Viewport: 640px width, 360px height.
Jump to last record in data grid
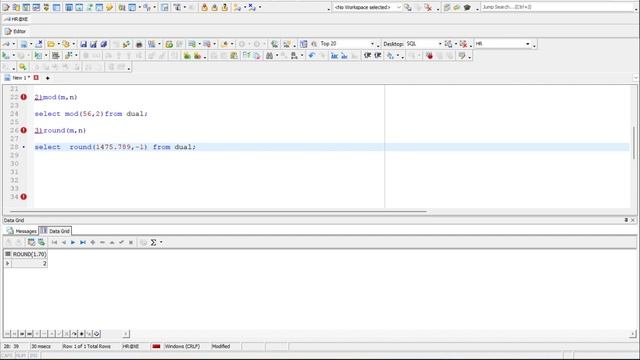[83, 242]
